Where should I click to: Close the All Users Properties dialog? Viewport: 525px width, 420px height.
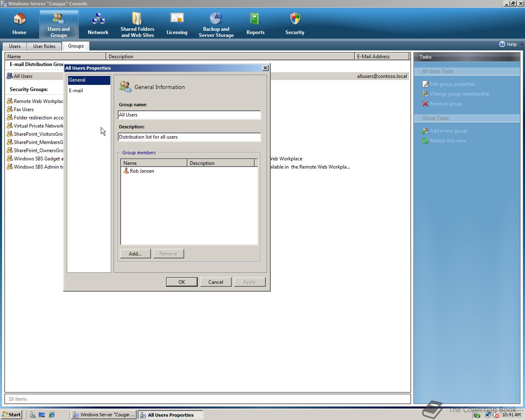point(265,68)
